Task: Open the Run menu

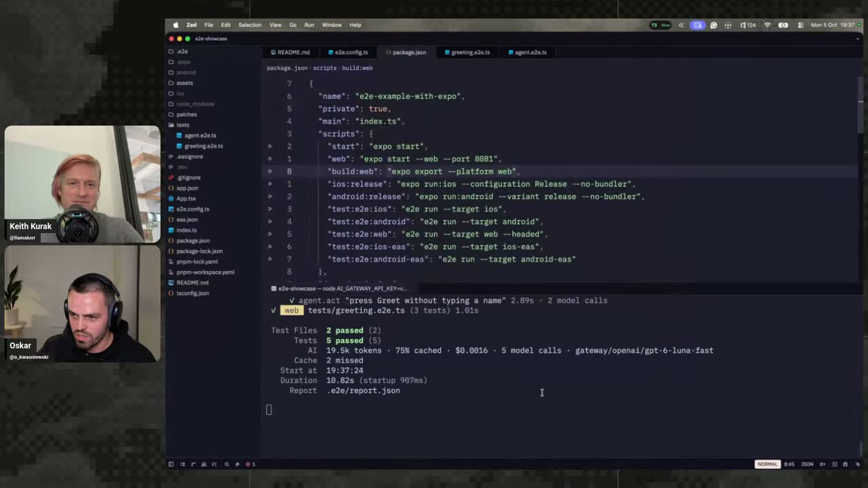Action: point(309,25)
